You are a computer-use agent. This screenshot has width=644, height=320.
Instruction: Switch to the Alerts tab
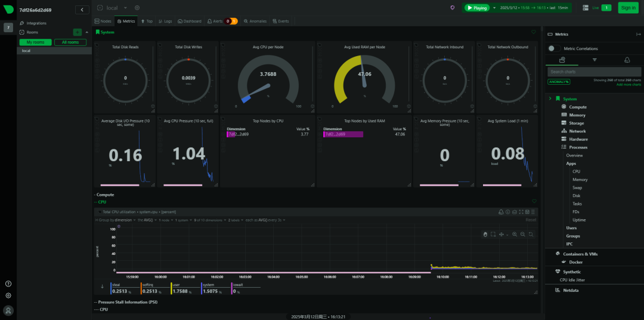[222, 21]
